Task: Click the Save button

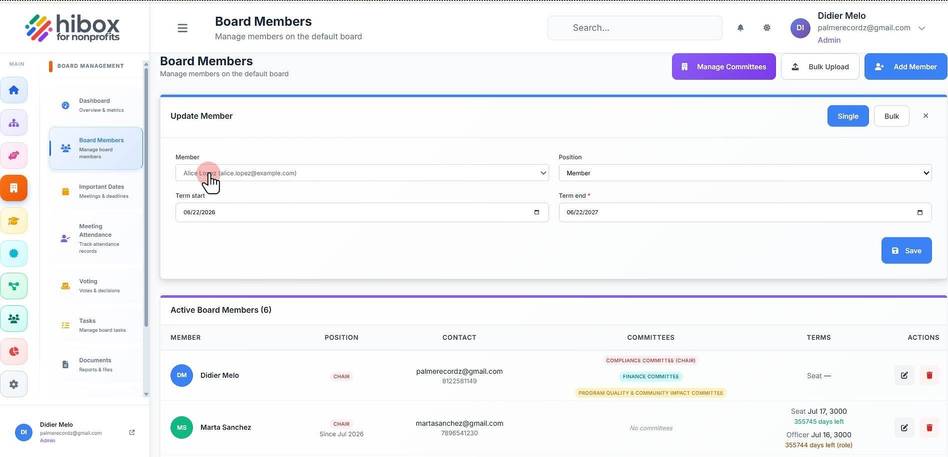Action: [906, 250]
